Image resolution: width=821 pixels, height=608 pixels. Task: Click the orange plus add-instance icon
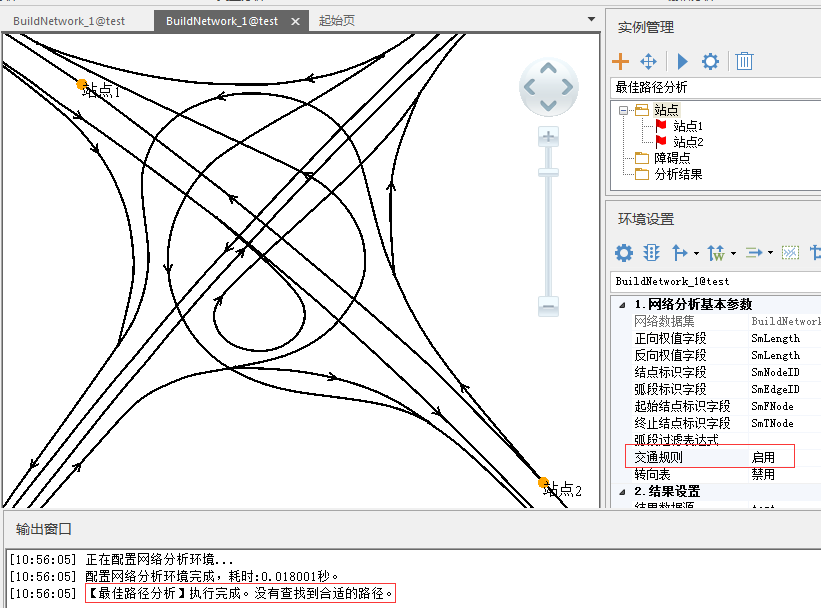click(620, 61)
